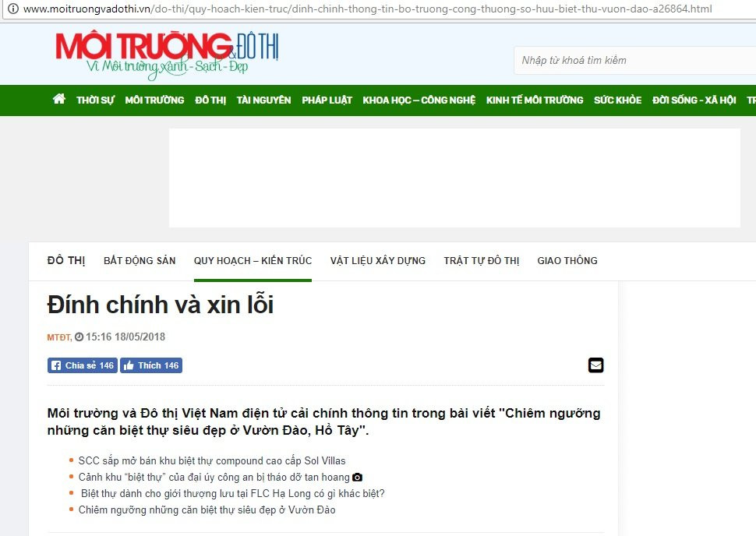This screenshot has height=536, width=756.
Task: Click the browser address bar URL
Action: (367, 9)
